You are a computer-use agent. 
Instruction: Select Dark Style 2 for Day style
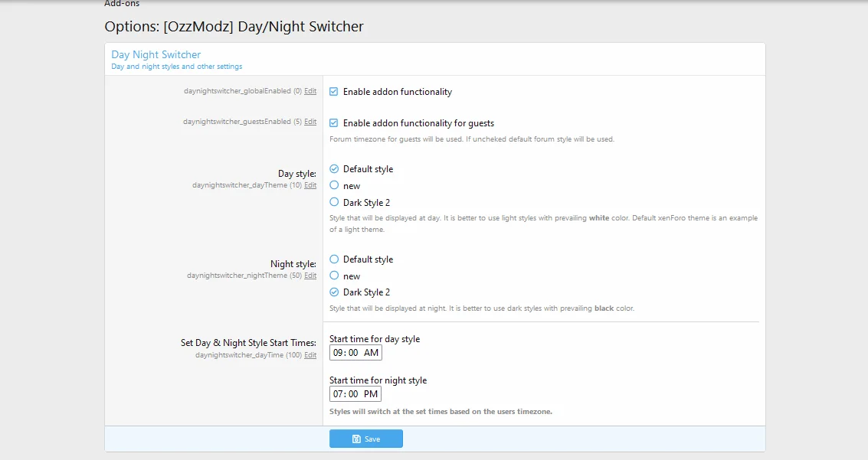coord(334,202)
